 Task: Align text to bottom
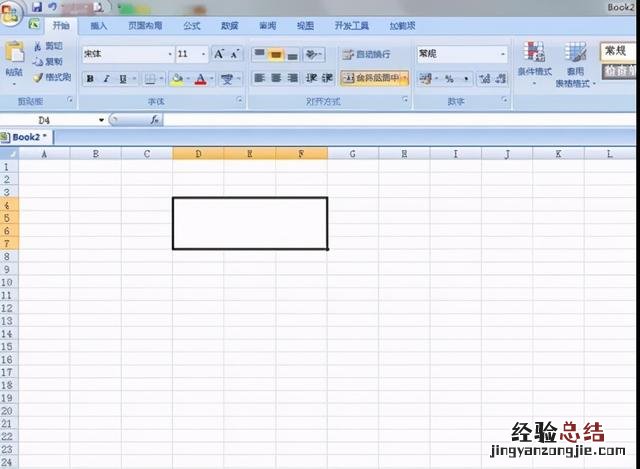click(292, 54)
